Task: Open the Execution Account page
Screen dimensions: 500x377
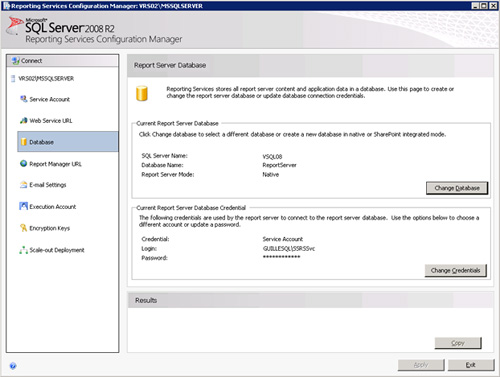Action: click(53, 207)
